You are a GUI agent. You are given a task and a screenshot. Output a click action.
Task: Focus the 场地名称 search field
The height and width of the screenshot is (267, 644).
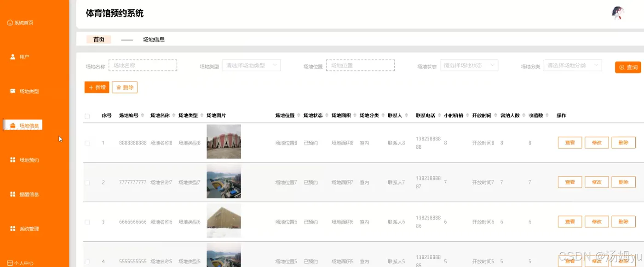(x=143, y=65)
